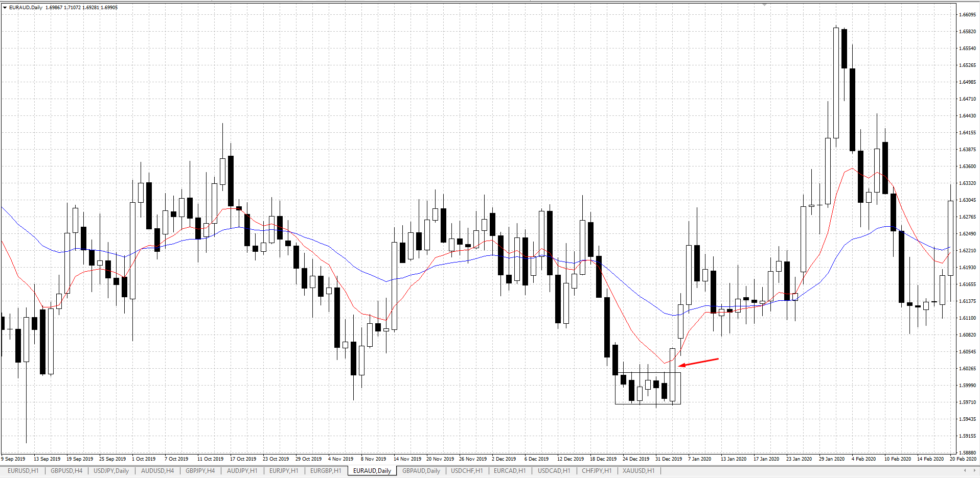980x478 pixels.
Task: Click the red arrow drawing on chart
Action: pos(698,362)
